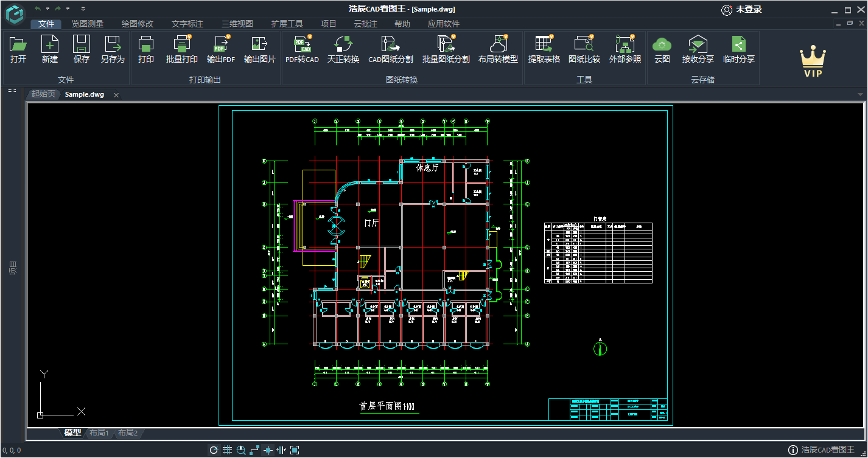868x458 pixels.
Task: Close the Sample.dwg tab
Action: click(116, 95)
